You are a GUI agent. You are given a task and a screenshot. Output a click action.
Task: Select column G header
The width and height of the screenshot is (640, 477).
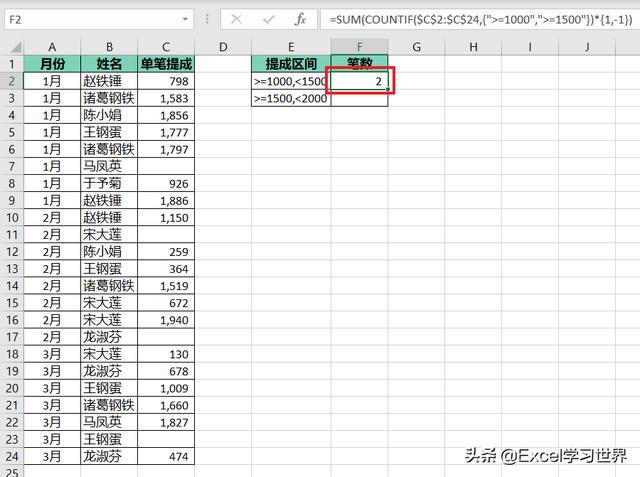click(416, 47)
